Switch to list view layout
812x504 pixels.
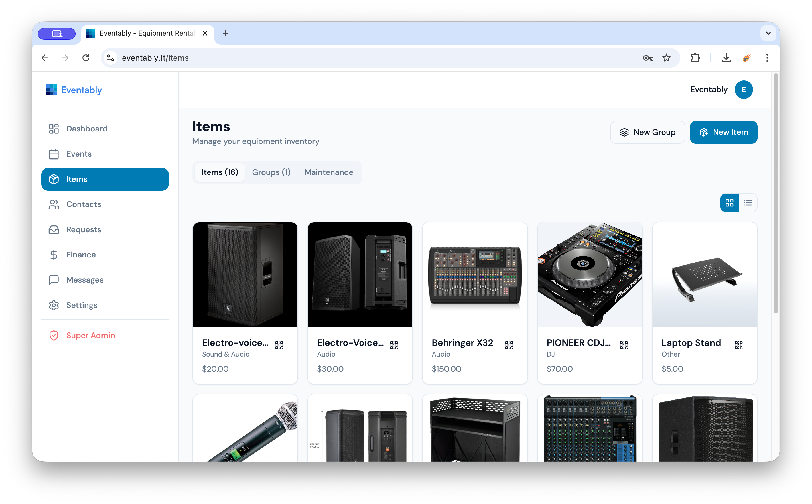click(x=748, y=203)
